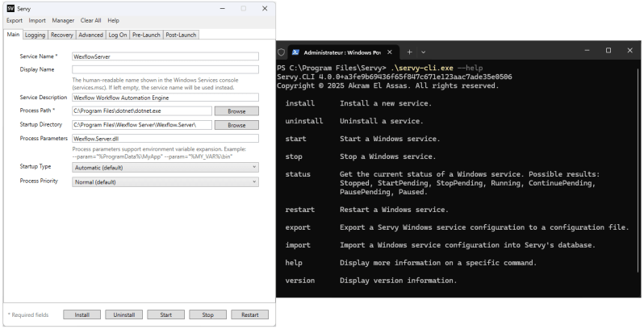Viewport: 644px width, 329px height.
Task: Switch to the Post-Launch tab
Action: pos(181,35)
